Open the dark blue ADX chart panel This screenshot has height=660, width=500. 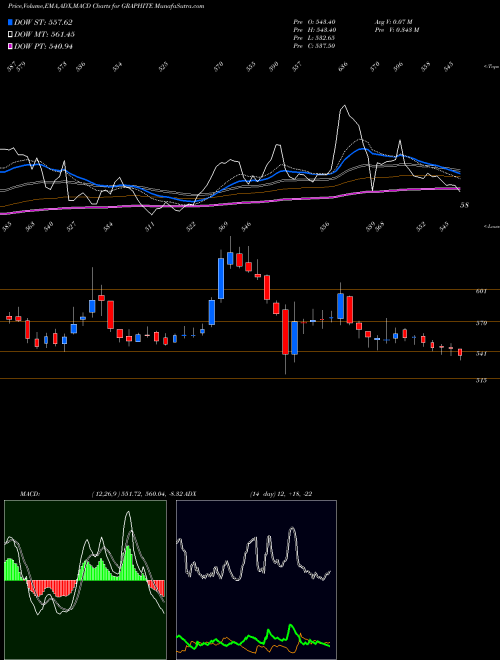[256, 580]
